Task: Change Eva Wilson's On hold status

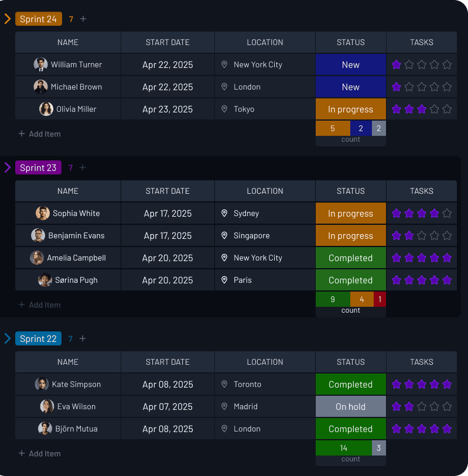Action: (x=351, y=406)
